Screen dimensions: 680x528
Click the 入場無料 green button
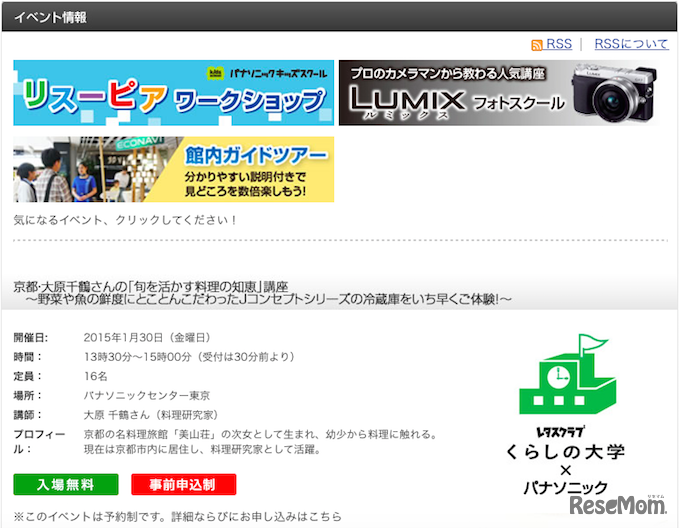click(66, 484)
